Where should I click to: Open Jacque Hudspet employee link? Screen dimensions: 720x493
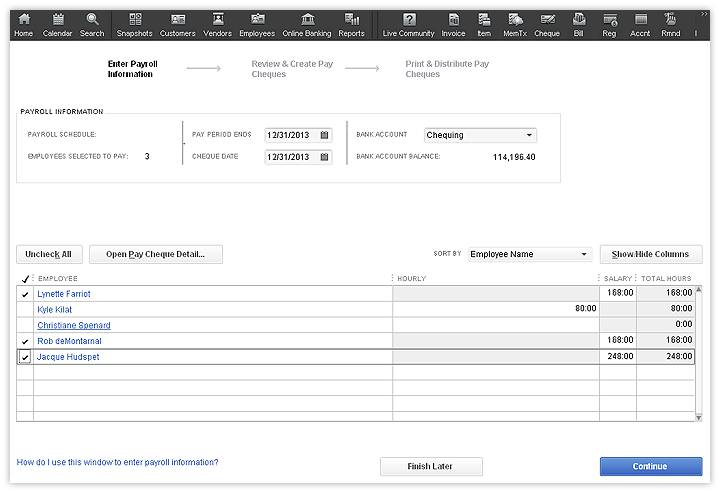point(68,357)
